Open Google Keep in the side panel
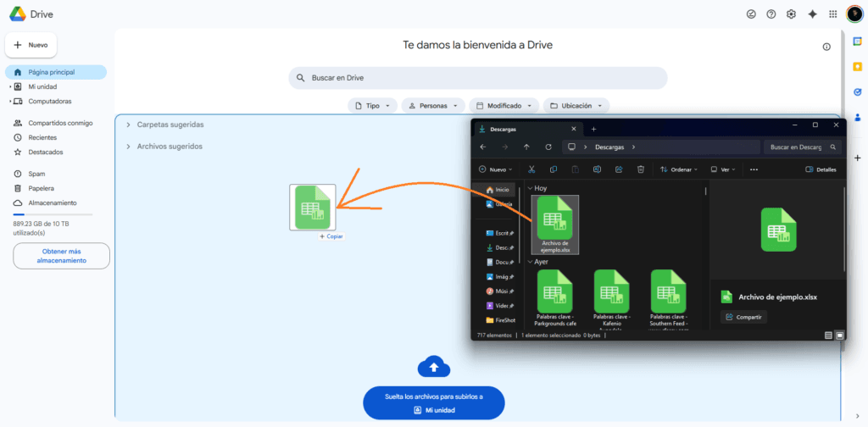This screenshot has height=427, width=868. coord(858,67)
